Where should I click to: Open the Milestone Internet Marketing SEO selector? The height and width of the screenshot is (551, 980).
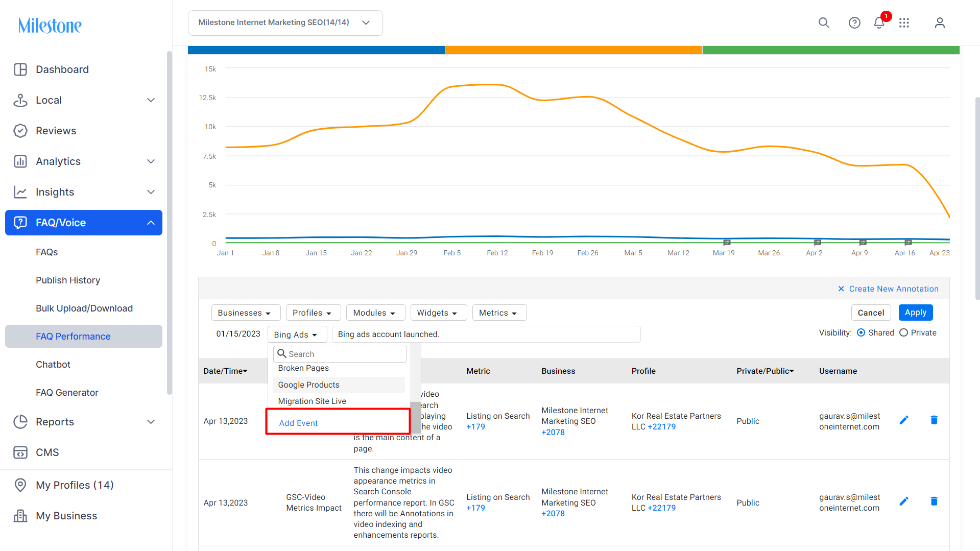click(x=285, y=23)
